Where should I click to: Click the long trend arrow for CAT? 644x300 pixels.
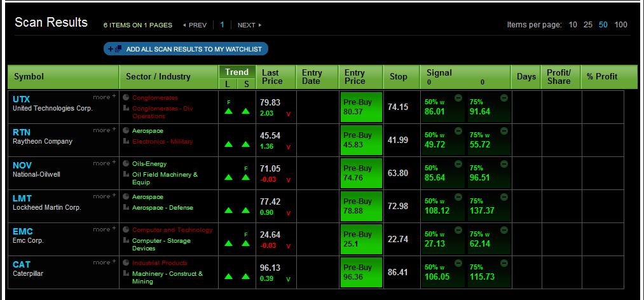click(x=229, y=276)
